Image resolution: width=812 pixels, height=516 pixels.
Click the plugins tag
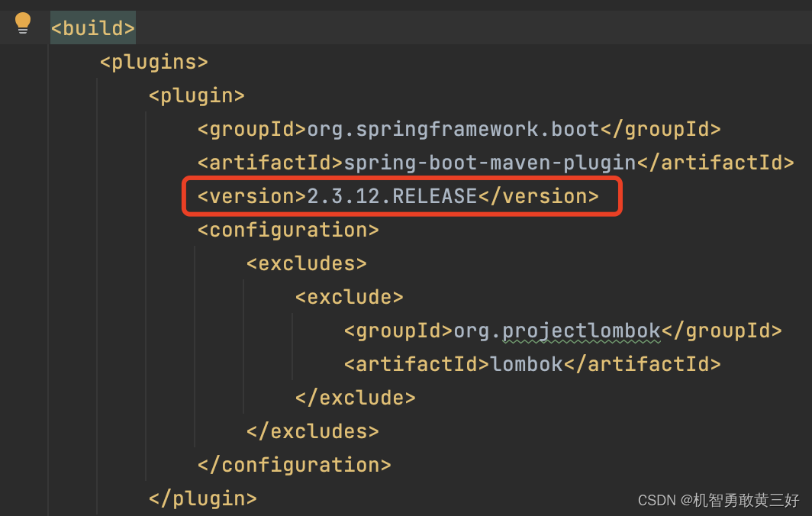153,62
